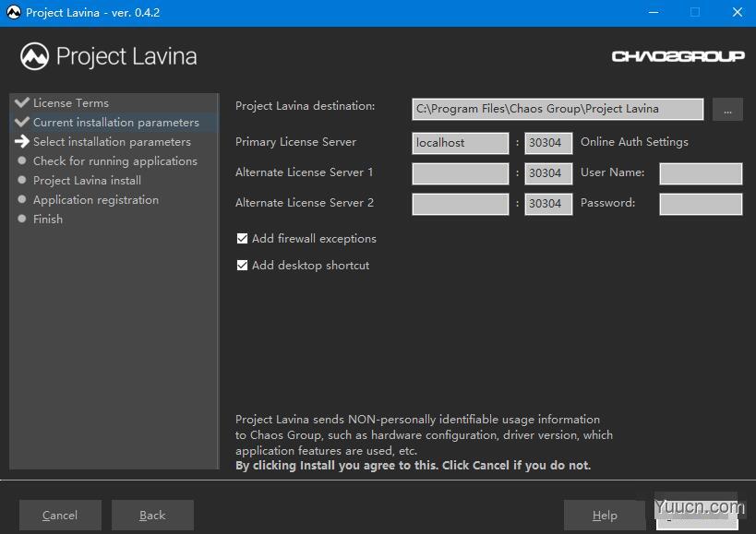Open Help for the installer
The height and width of the screenshot is (534, 756).
[605, 516]
